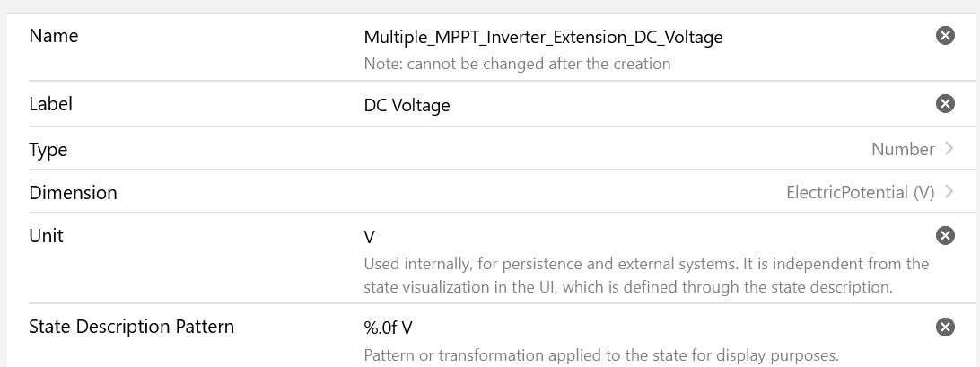Clear the Name field with its X icon
Viewport: 980px width, 367px height.
(x=945, y=36)
